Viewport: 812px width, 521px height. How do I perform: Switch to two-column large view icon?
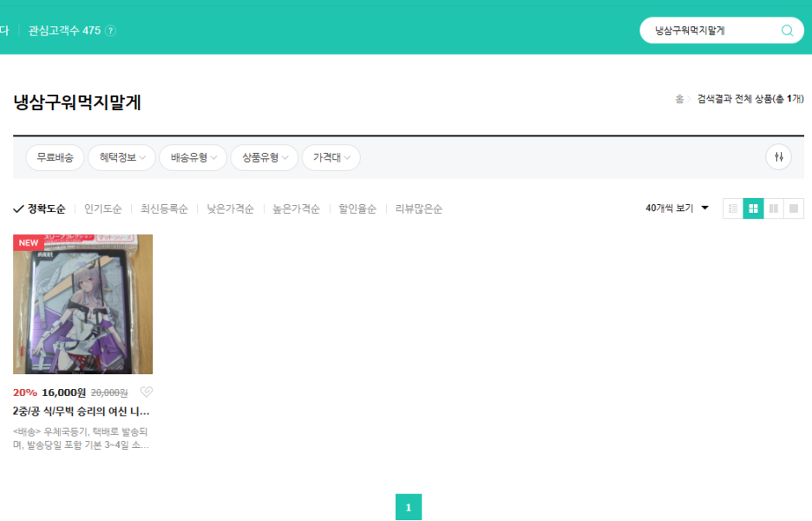pyautogui.click(x=773, y=208)
